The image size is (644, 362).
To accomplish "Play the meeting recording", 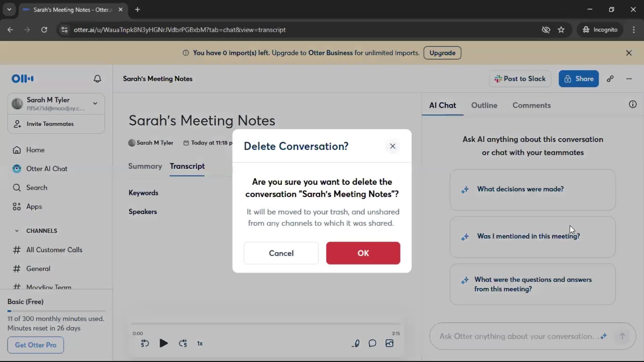I will click(163, 343).
